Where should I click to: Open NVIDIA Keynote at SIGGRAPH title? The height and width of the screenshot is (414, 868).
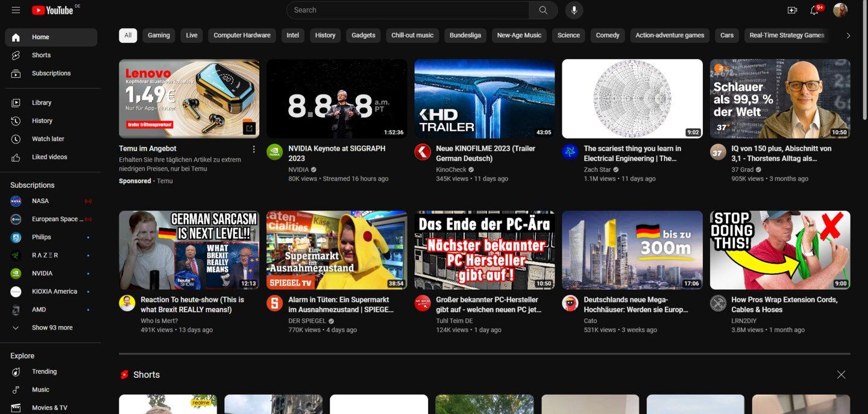click(337, 154)
